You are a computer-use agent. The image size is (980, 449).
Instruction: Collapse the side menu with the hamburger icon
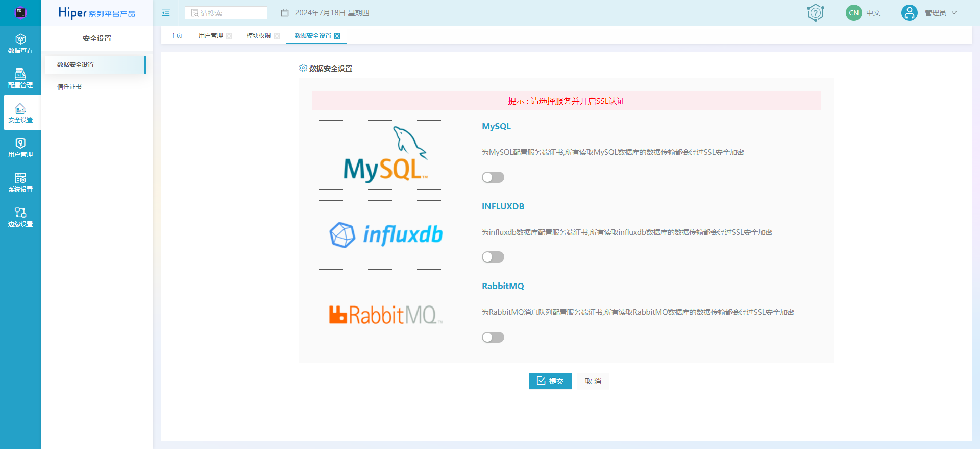click(166, 13)
